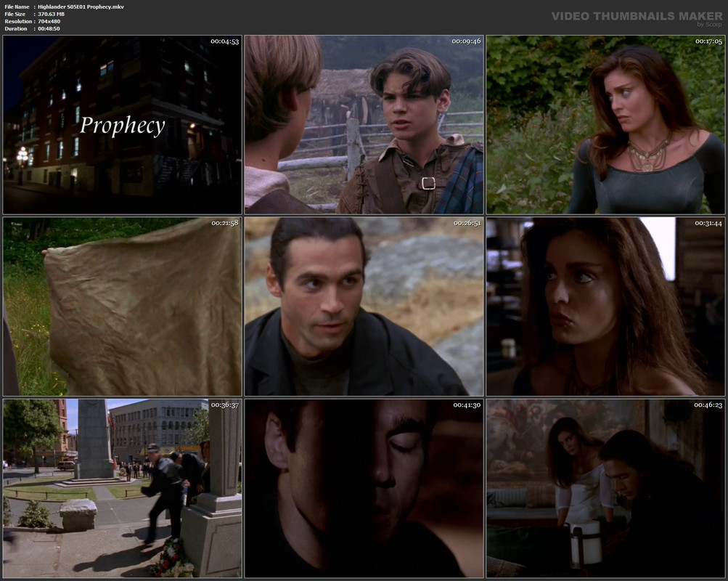
Task: Open the thumbnail timestamped 00:09:46
Action: click(x=364, y=124)
